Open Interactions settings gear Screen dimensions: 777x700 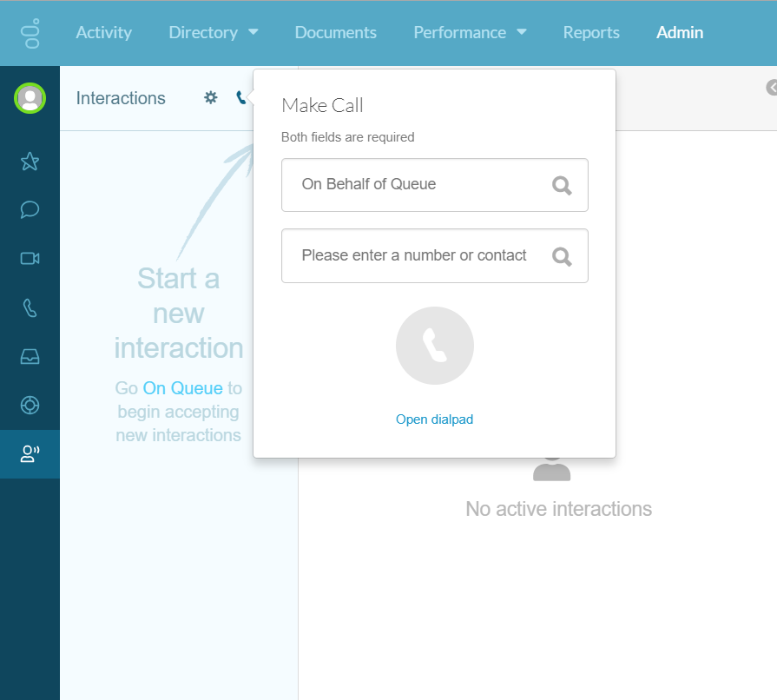point(211,97)
